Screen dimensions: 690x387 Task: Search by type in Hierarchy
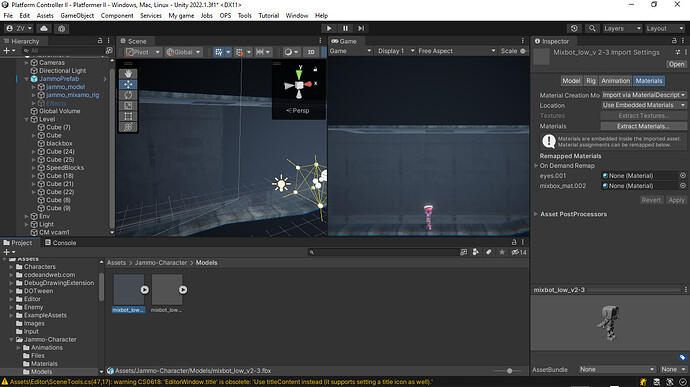[x=109, y=51]
